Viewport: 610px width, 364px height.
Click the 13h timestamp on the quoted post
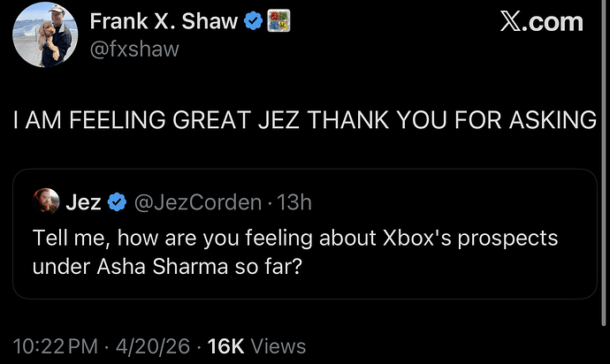(x=294, y=203)
